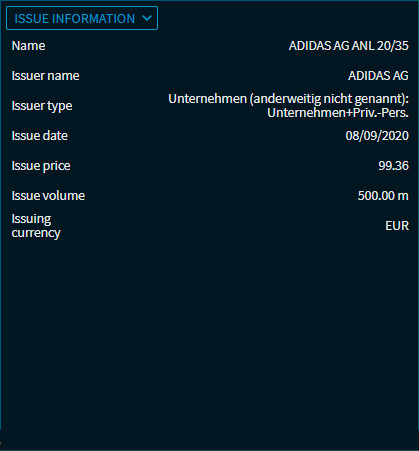Click the ADIDAS AG ANL 20/35 value

pyautogui.click(x=348, y=46)
